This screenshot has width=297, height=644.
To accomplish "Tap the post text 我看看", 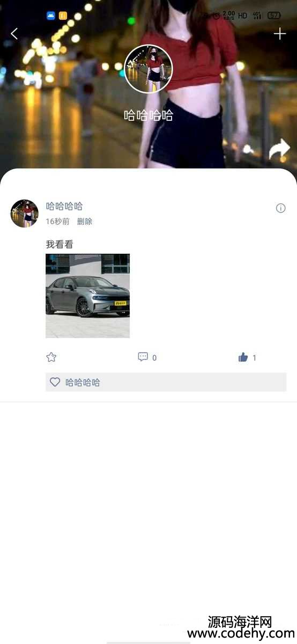I will click(x=60, y=245).
